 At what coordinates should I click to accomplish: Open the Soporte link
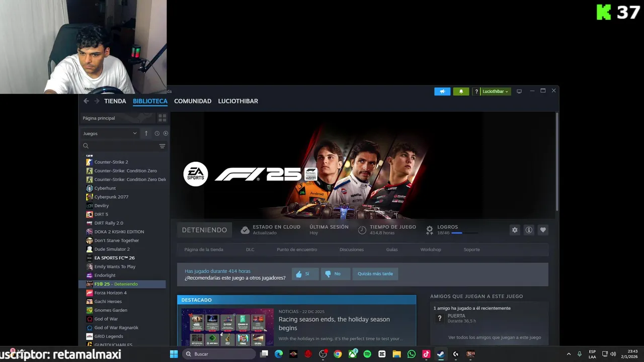pos(471,249)
